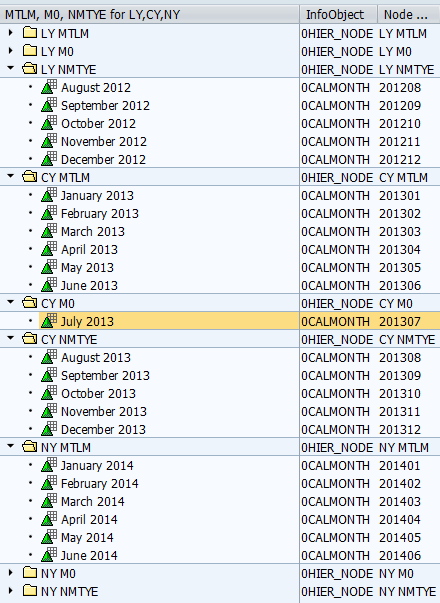Collapse the NY MTLM node
The width and height of the screenshot is (440, 603).
(x=11, y=446)
